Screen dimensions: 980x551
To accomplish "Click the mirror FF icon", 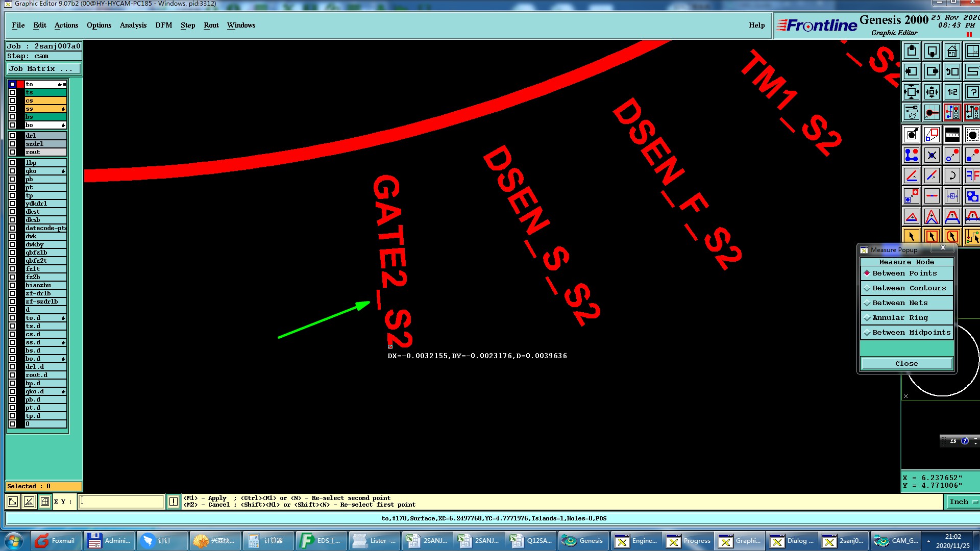I will pos(972,176).
